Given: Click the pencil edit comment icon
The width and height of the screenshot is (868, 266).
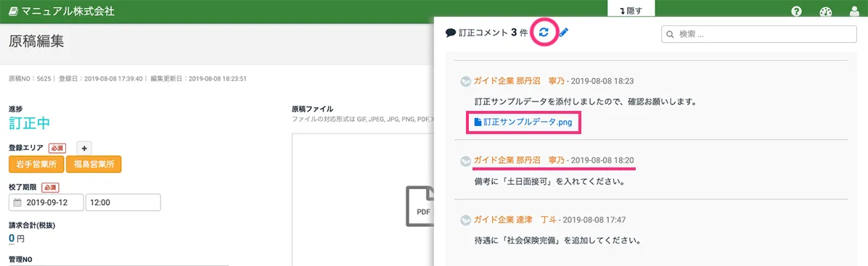Looking at the screenshot, I should coord(563,33).
